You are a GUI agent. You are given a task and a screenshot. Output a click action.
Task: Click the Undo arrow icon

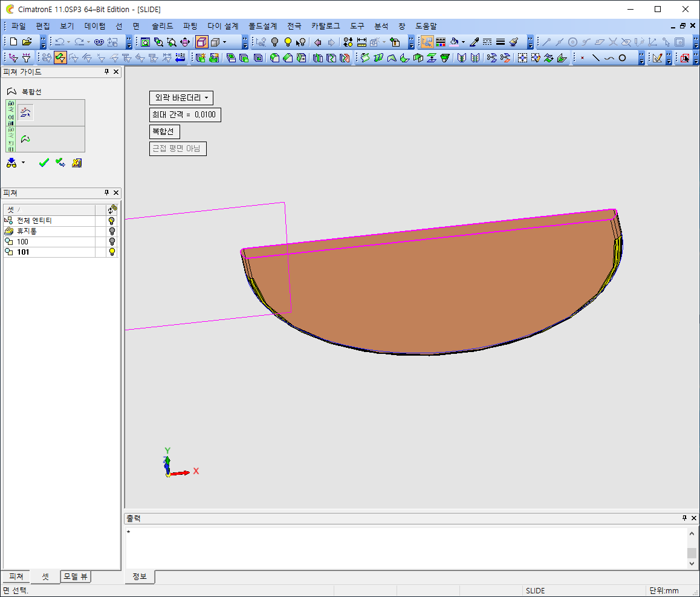(60, 42)
